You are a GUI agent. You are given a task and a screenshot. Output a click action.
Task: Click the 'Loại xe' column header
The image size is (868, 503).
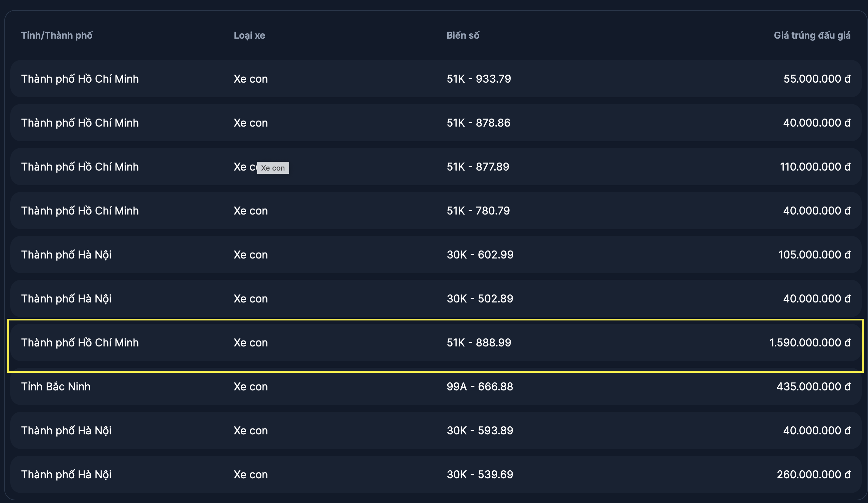pos(249,35)
